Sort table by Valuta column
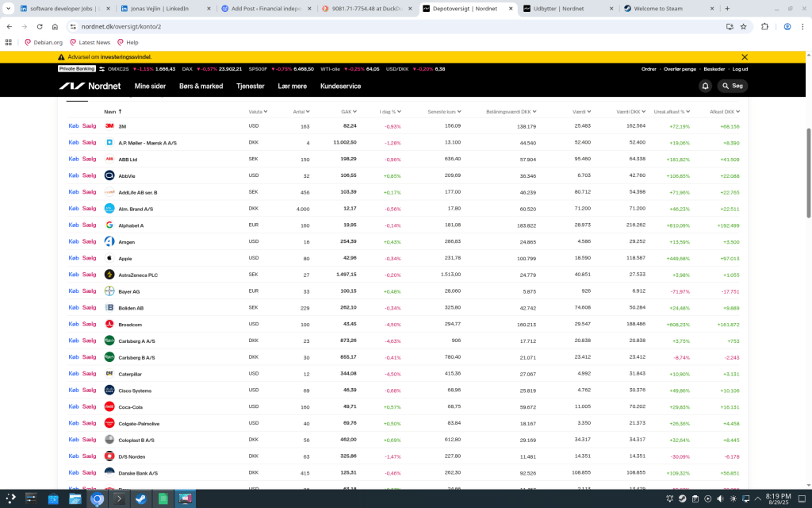Screen dimensions: 812x508 pos(257,112)
